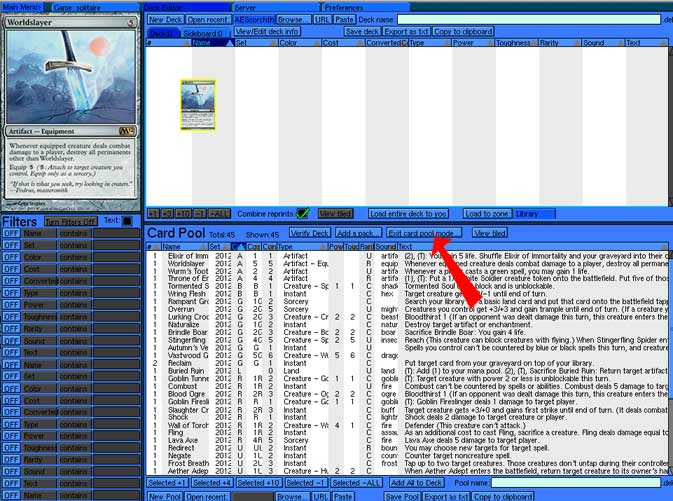Click the New Deck button

pyautogui.click(x=164, y=19)
